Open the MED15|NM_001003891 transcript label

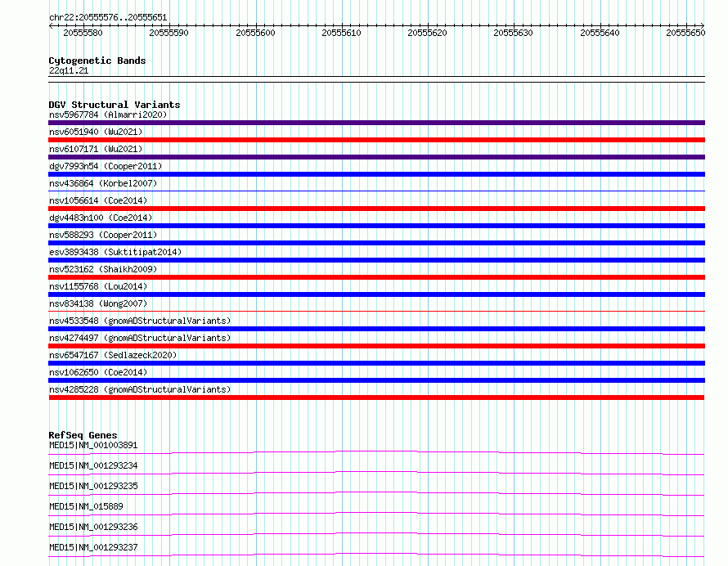(x=93, y=445)
